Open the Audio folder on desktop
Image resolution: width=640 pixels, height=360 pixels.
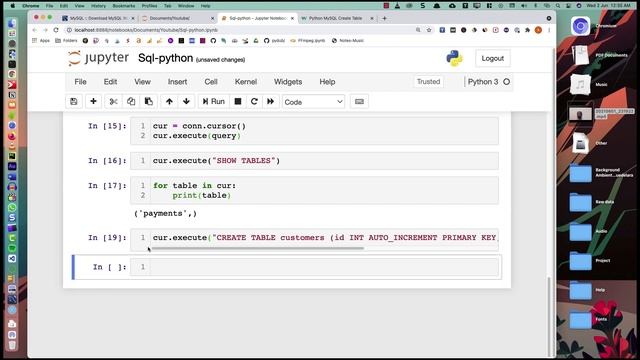point(580,231)
